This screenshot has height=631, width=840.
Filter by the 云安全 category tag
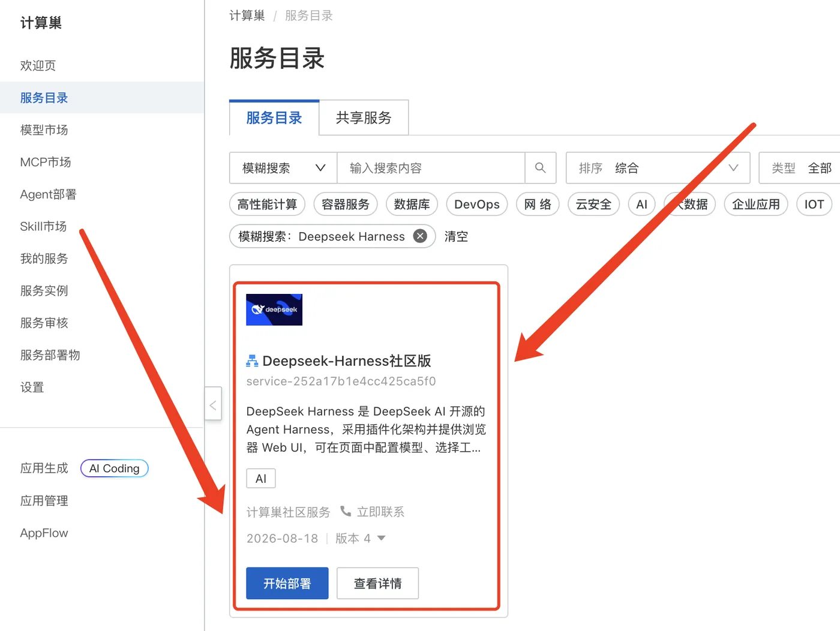click(593, 205)
